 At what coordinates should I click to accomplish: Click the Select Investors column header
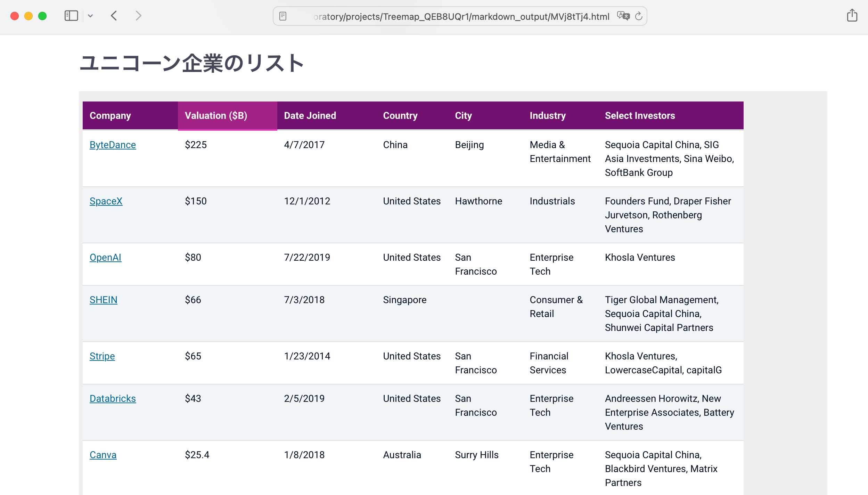(x=671, y=116)
